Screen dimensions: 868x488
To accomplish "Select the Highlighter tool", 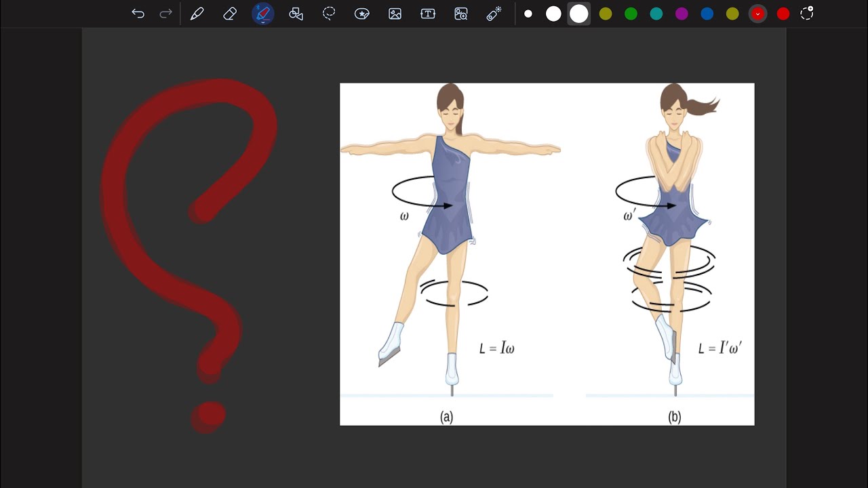I will tap(263, 14).
